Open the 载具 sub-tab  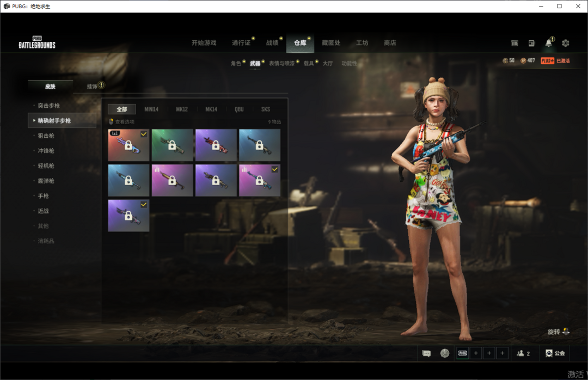click(309, 63)
